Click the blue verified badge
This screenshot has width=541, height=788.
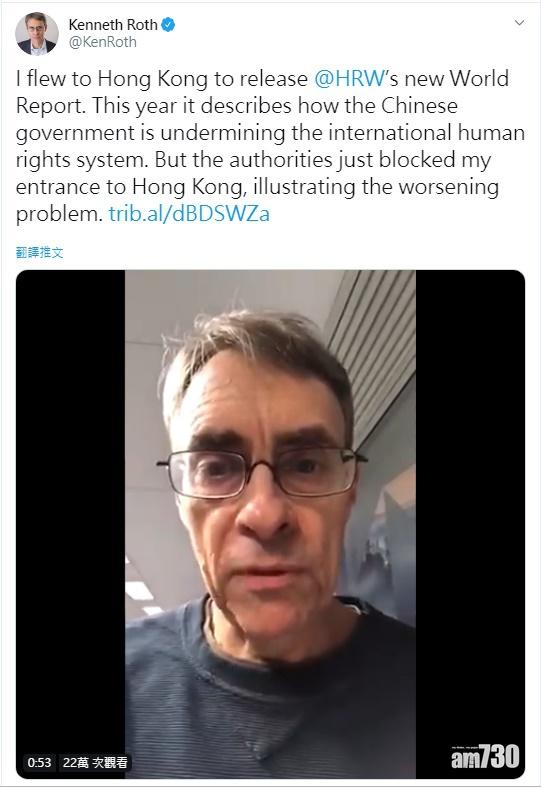168,25
